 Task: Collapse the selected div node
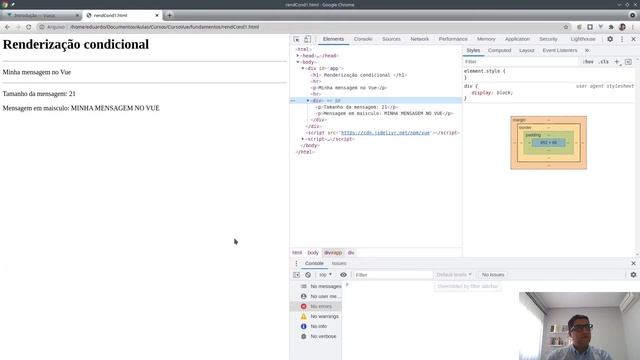(308, 100)
